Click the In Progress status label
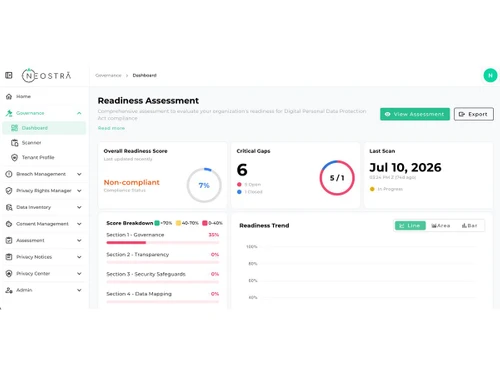 click(390, 189)
